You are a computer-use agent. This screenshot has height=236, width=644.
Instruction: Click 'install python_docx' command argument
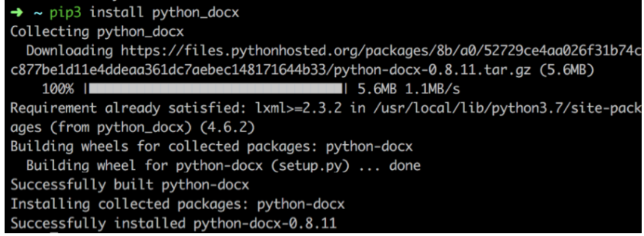[165, 13]
